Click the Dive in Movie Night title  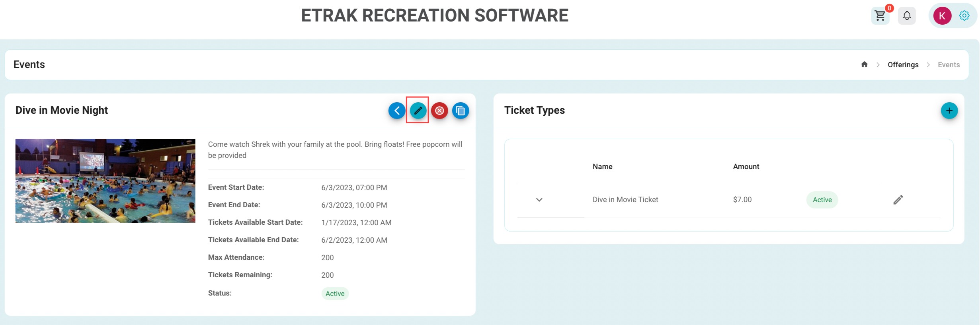pyautogui.click(x=62, y=110)
